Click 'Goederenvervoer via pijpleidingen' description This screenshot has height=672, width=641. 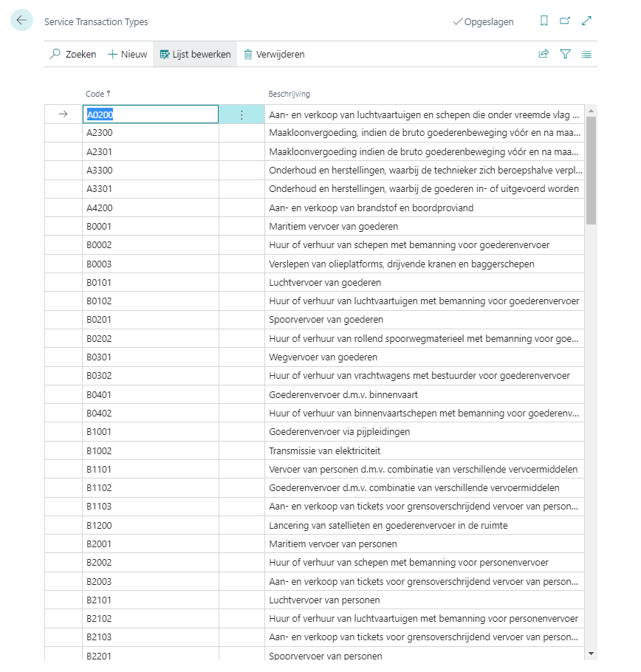coord(340,432)
